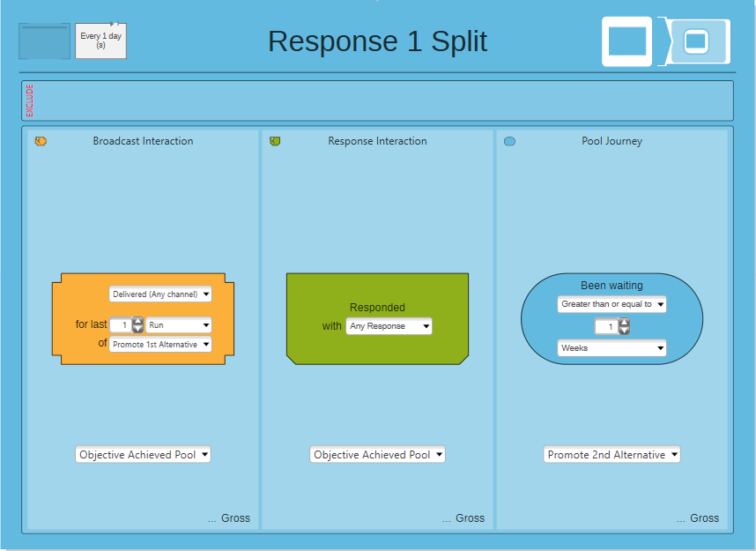Click the green Response Interaction icon
The height and width of the screenshot is (551, 756).
(x=275, y=141)
